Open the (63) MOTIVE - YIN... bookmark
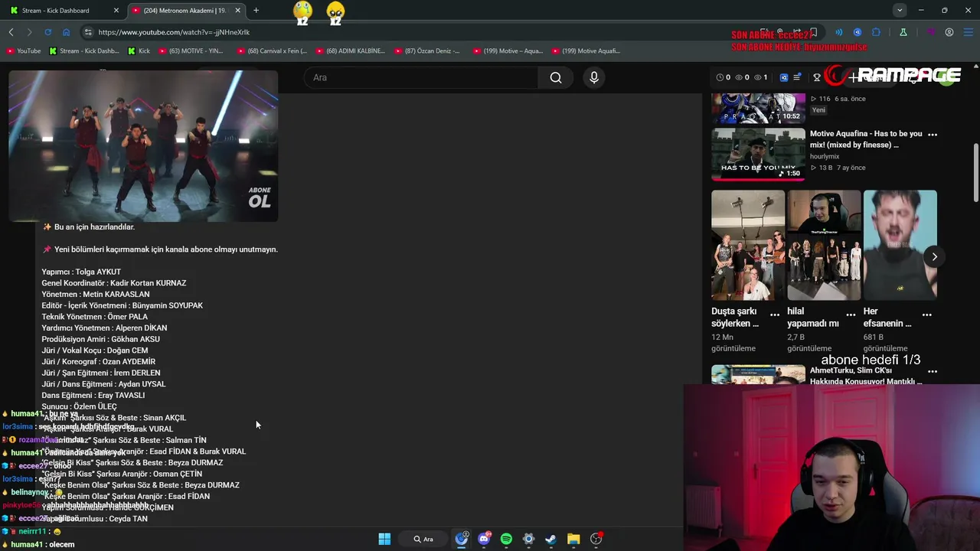The height and width of the screenshot is (551, 980). pyautogui.click(x=191, y=51)
